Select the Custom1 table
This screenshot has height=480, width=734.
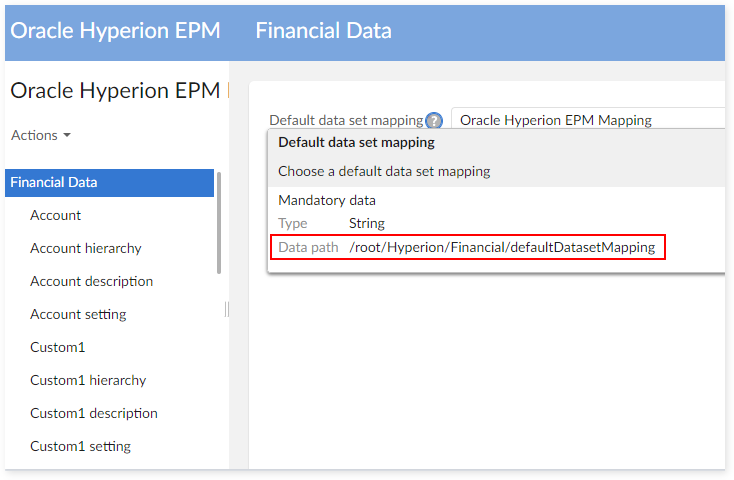click(x=58, y=347)
